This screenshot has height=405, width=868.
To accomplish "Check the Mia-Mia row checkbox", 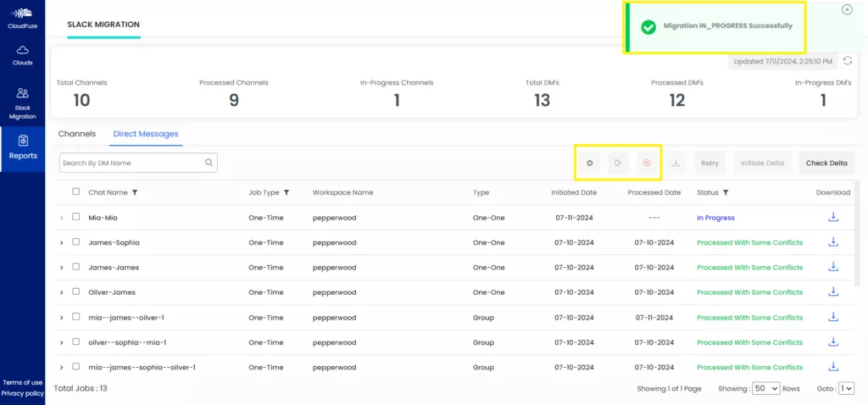I will (75, 217).
